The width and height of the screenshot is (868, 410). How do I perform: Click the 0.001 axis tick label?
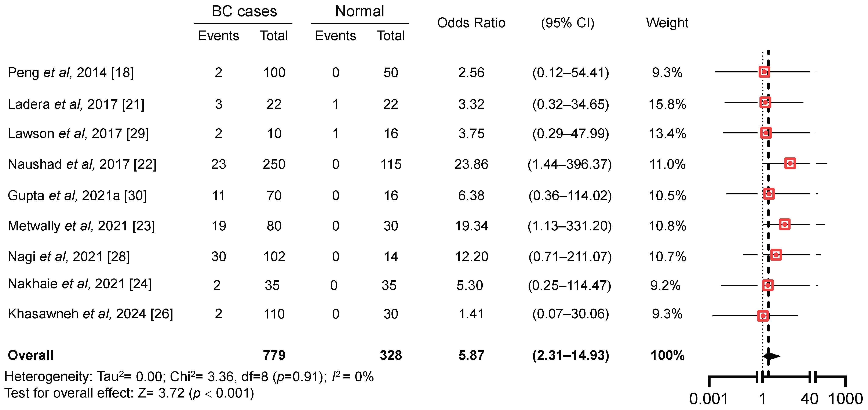point(708,399)
